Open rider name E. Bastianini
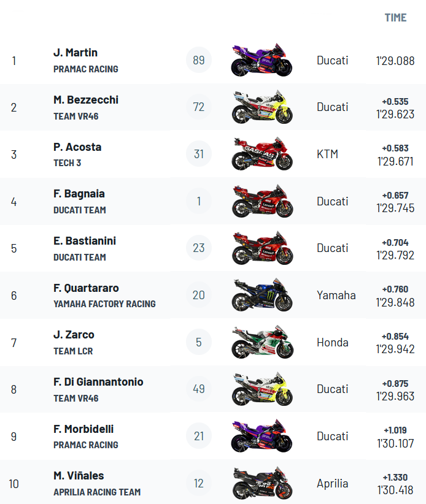This screenshot has height=504, width=426. pyautogui.click(x=85, y=241)
